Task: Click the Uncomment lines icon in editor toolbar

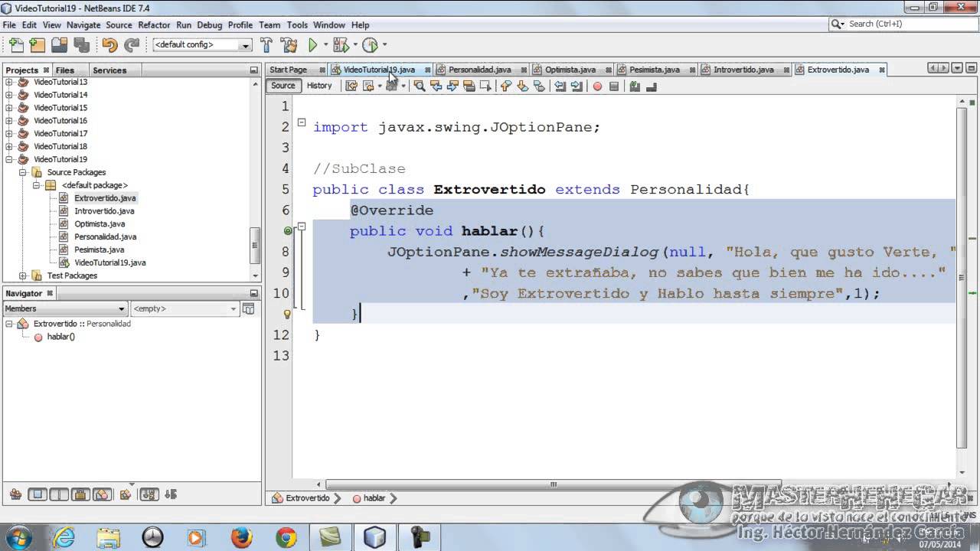Action: 652,86
